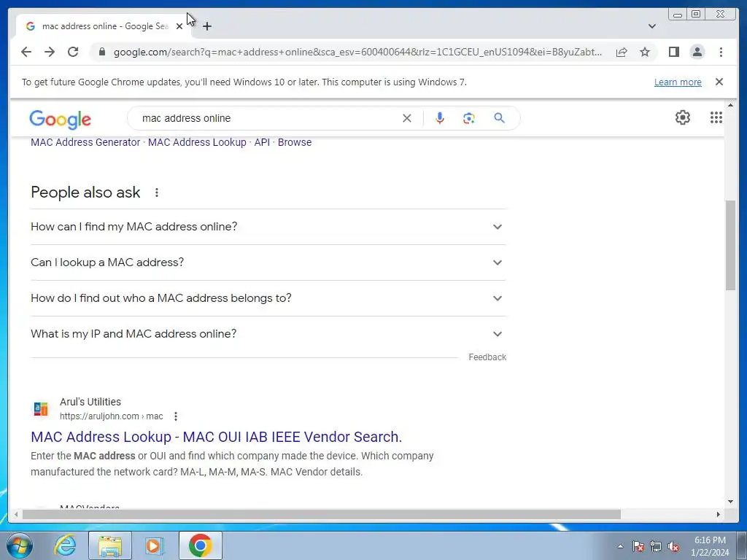Click the scroll-down arrow of the page

(731, 501)
